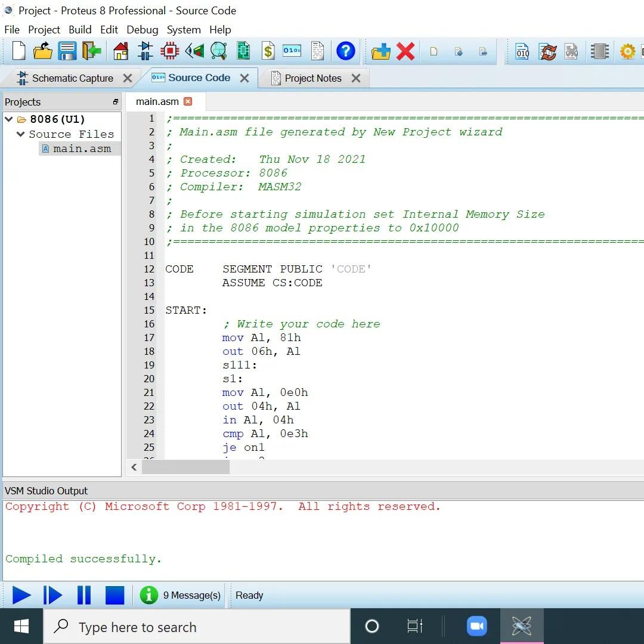
Task: Open the Gerber Viewer magnifier icon
Action: tap(218, 51)
